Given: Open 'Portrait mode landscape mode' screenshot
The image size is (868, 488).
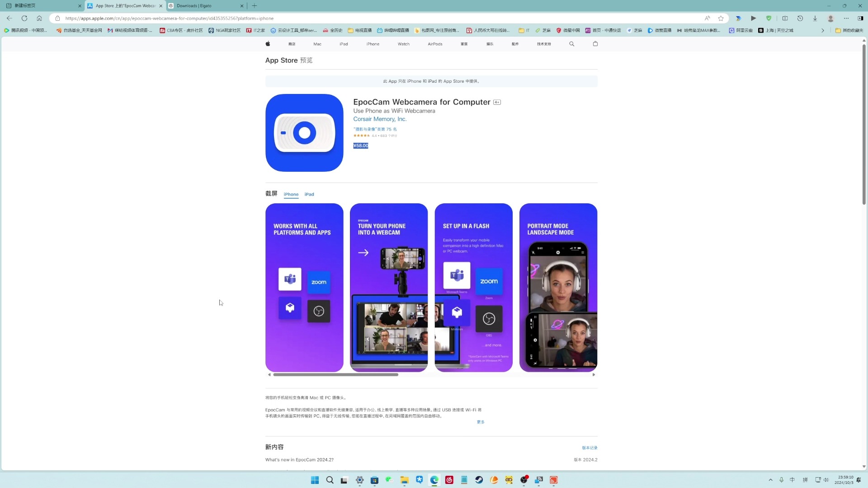Looking at the screenshot, I should coord(558,288).
